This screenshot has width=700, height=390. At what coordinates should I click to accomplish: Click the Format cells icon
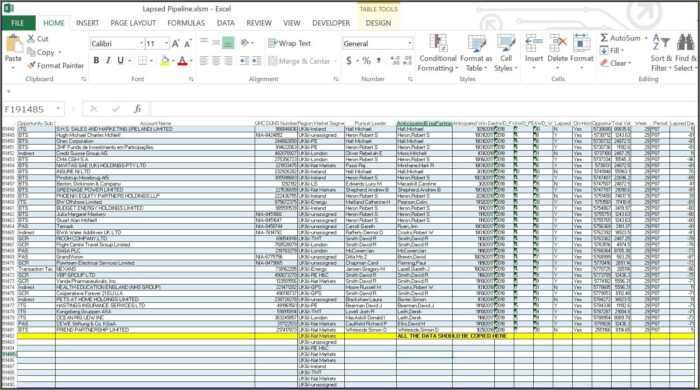click(582, 43)
